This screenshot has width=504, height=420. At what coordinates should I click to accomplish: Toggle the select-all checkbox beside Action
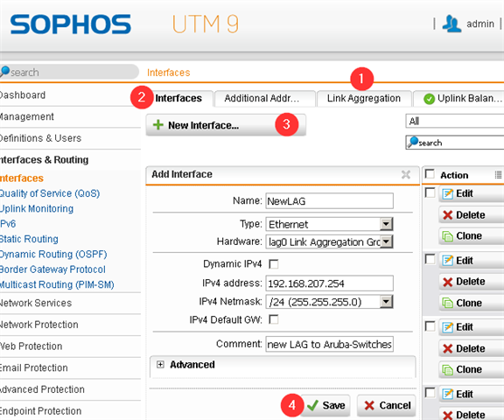pos(430,174)
